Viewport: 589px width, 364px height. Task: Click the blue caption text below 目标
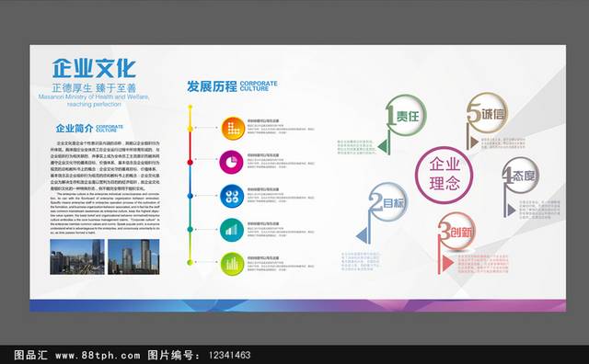[x=361, y=262]
